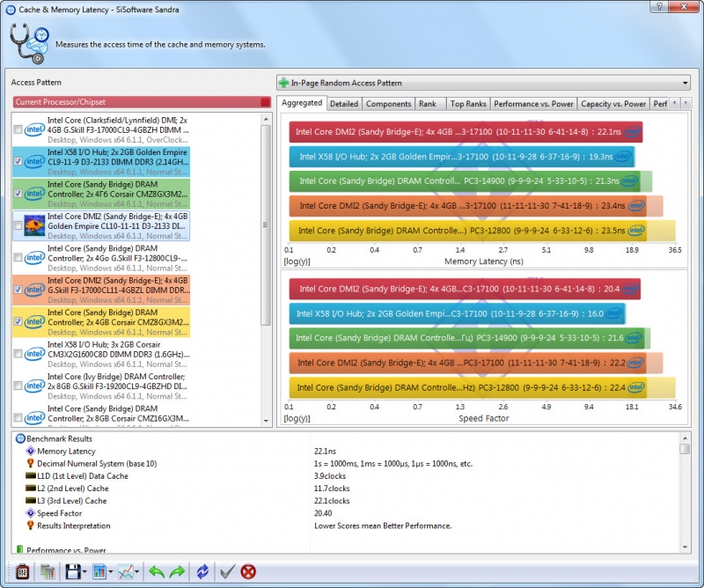Refresh results with the blue arrows icon
Viewport: 704px width, 588px height.
coord(202,572)
